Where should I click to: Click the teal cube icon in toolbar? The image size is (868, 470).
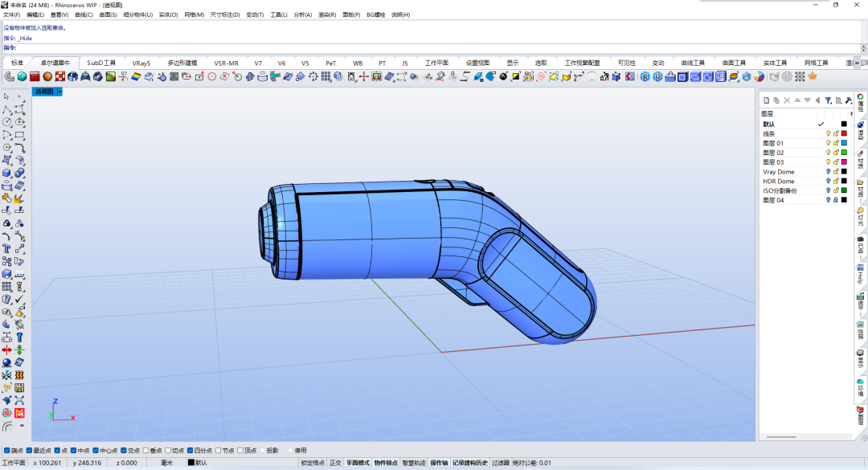[22, 76]
